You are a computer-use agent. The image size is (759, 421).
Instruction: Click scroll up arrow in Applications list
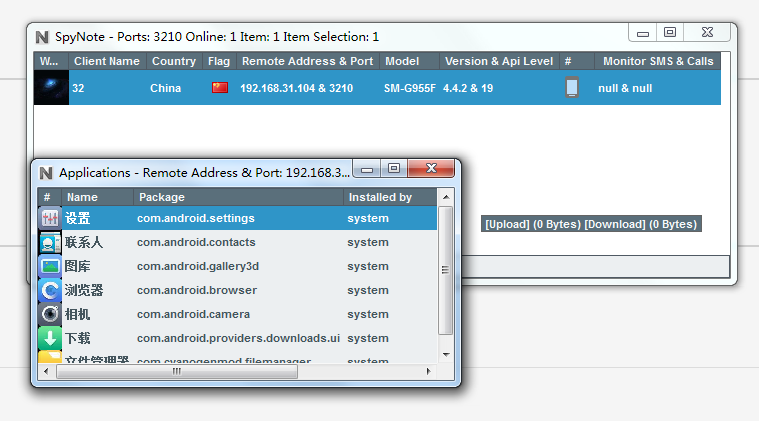446,197
